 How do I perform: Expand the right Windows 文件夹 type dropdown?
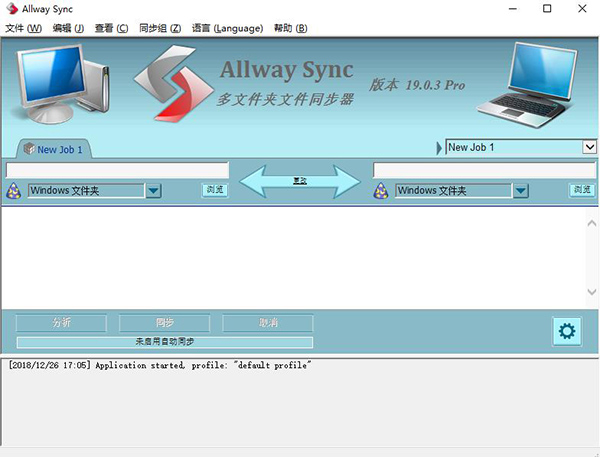click(520, 191)
